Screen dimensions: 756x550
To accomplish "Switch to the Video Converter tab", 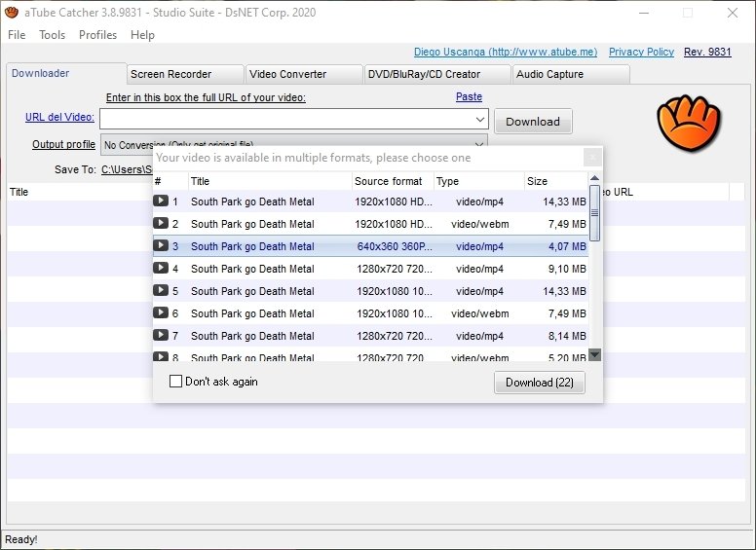I will [304, 74].
